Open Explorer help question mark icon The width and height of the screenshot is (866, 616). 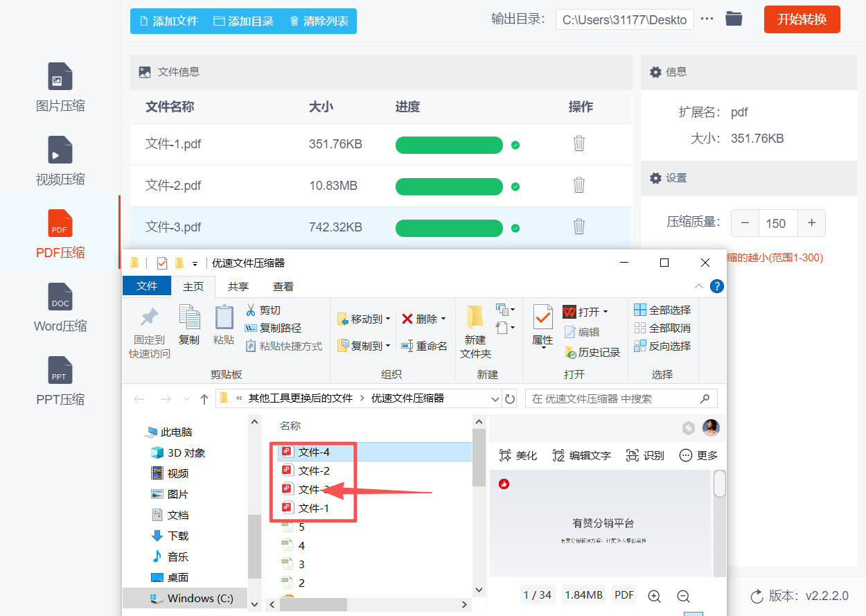[x=717, y=286]
